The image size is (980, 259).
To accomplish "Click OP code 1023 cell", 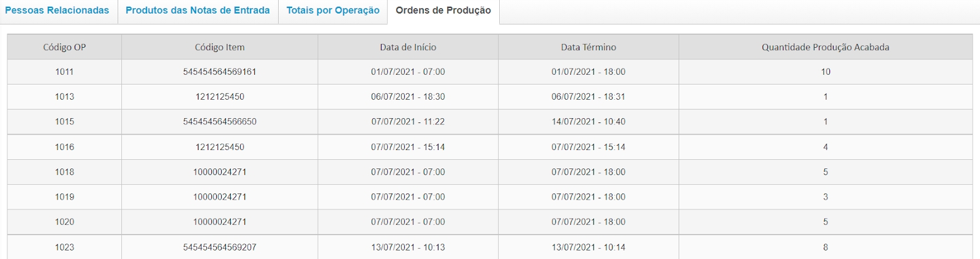I will click(x=64, y=247).
